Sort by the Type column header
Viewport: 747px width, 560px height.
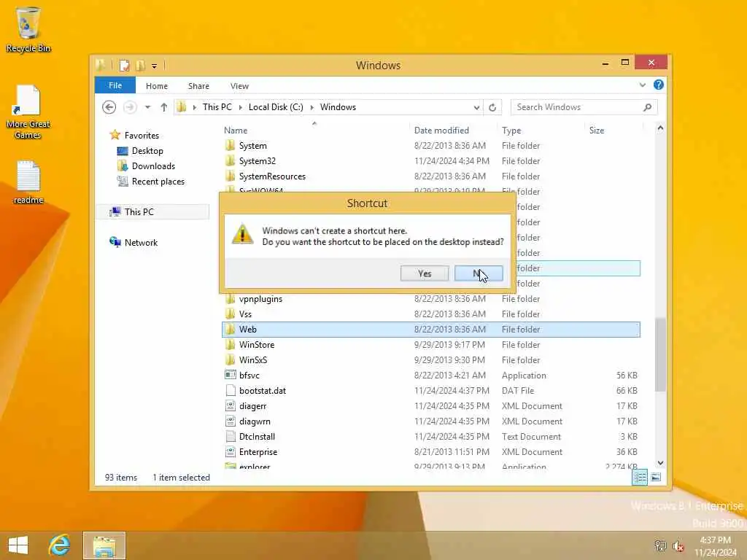tap(511, 131)
